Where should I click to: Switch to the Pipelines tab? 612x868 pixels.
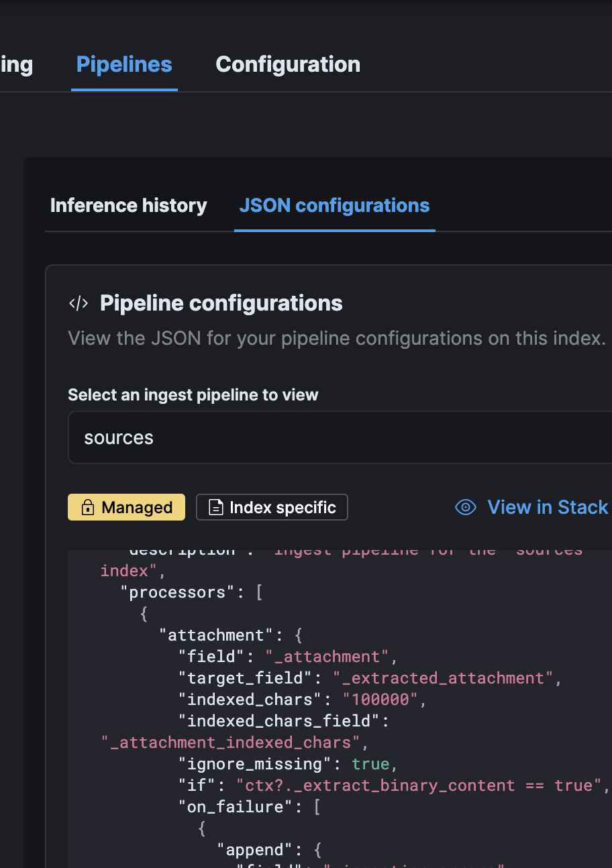(x=124, y=64)
